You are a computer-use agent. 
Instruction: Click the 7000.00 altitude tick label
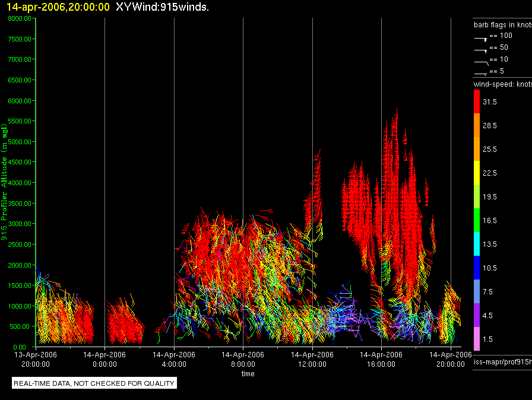20,59
